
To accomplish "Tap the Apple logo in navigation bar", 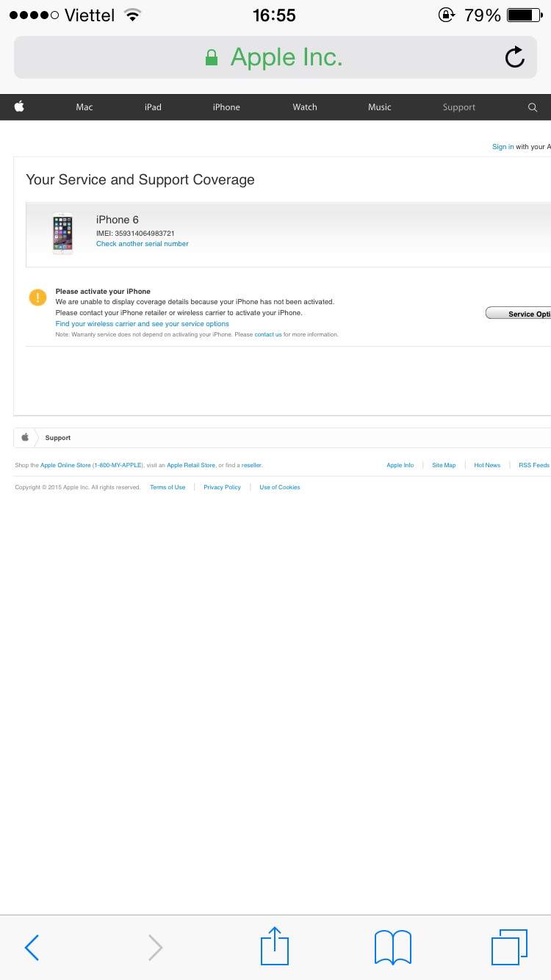I will [x=19, y=107].
